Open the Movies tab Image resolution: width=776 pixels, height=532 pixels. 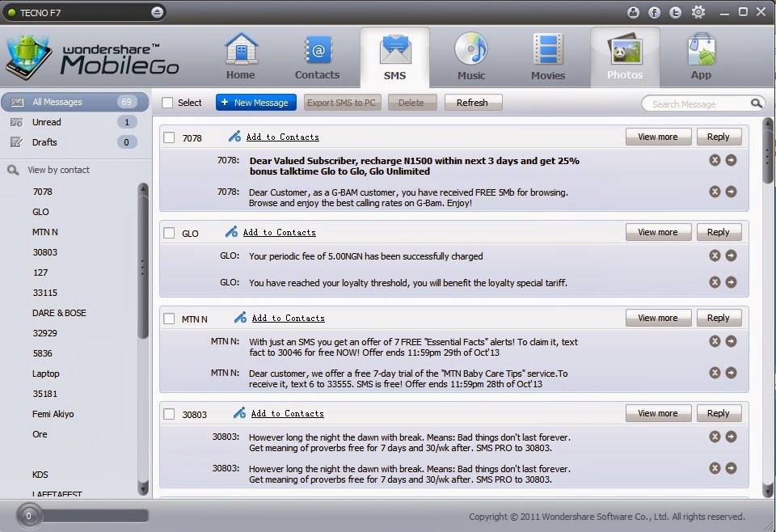coord(548,57)
